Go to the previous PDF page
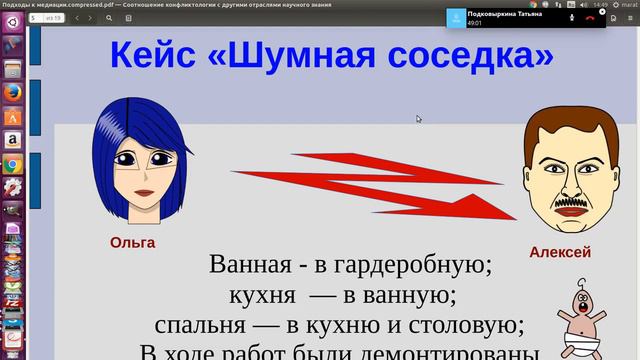640x360 pixels. 77,18
